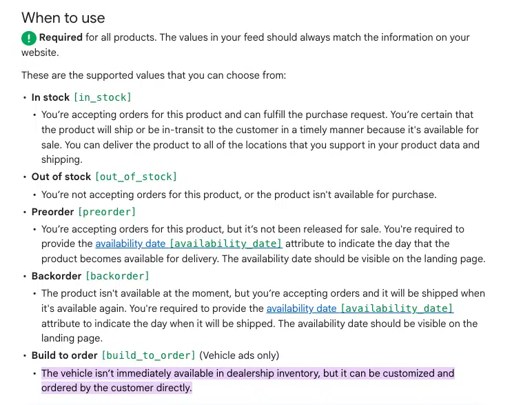
Task: Click the "(Vehicle ads only)" note
Action: (x=239, y=355)
